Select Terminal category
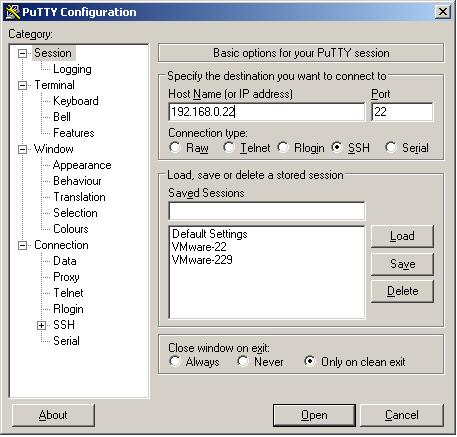 [54, 85]
